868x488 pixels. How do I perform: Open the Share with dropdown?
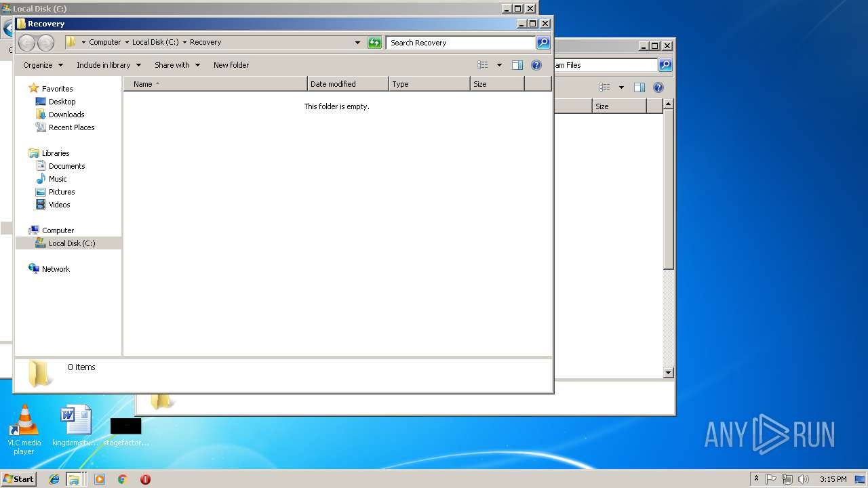[x=177, y=65]
